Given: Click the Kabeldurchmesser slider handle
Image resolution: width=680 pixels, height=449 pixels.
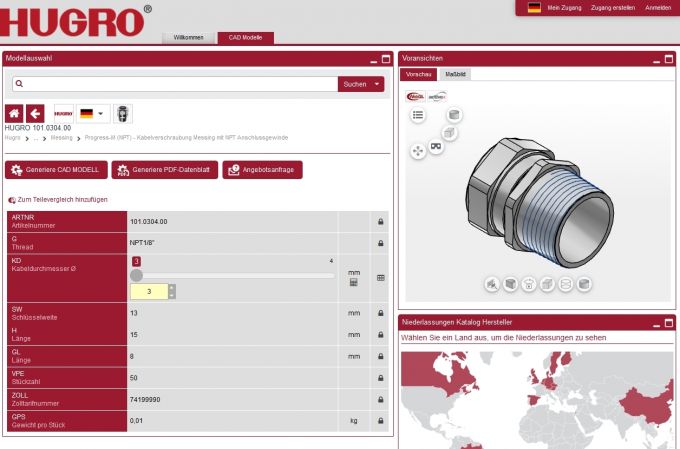Looking at the screenshot, I should point(136,275).
